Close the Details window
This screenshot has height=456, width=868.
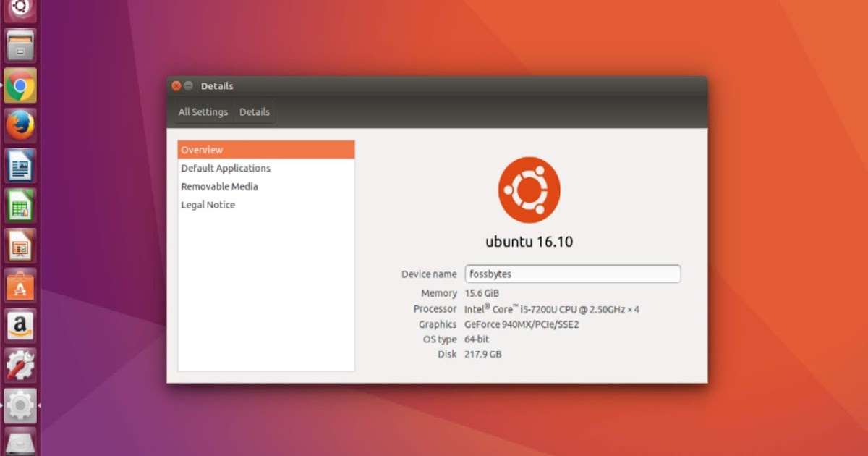coord(176,86)
